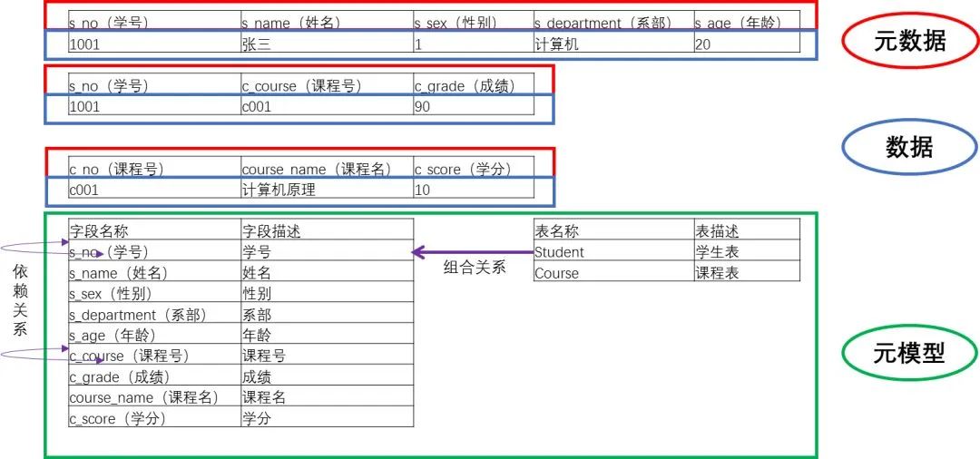Click the 表描述 column header

747,229
